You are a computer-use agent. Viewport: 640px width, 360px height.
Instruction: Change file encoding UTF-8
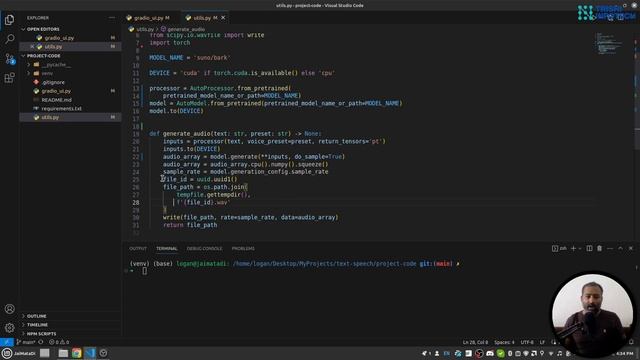(x=527, y=342)
